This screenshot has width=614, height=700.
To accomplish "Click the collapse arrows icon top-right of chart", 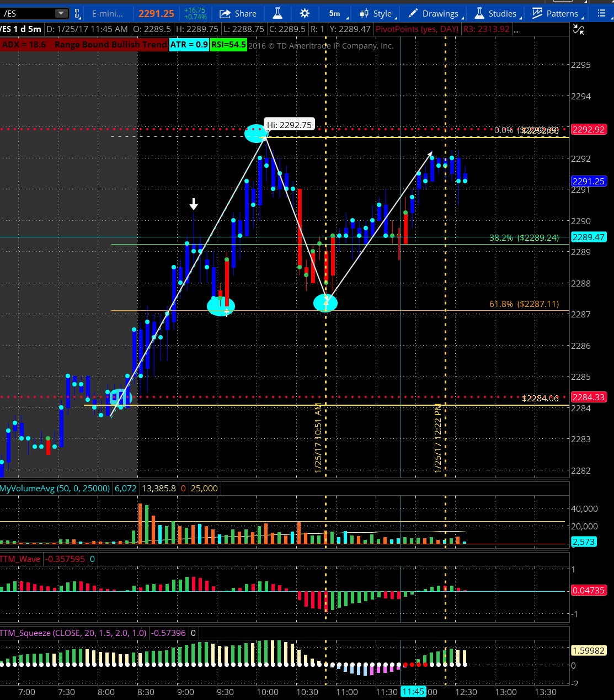I will point(578,30).
